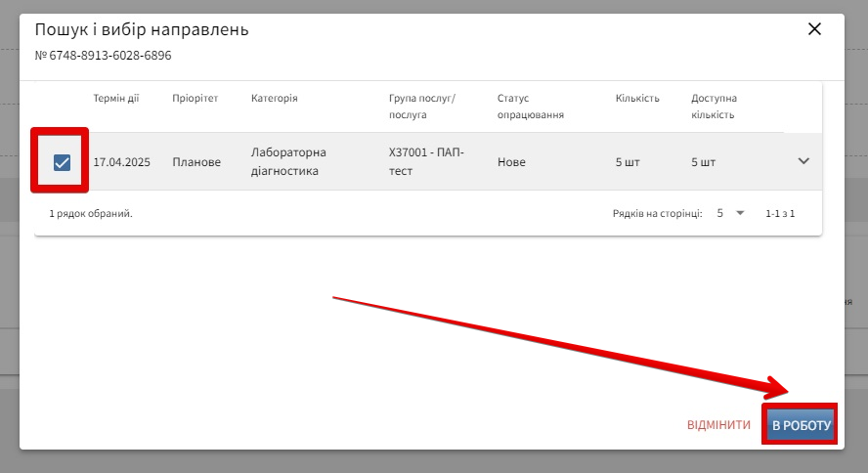Click the Лабораторна діагностика category cell

point(288,162)
